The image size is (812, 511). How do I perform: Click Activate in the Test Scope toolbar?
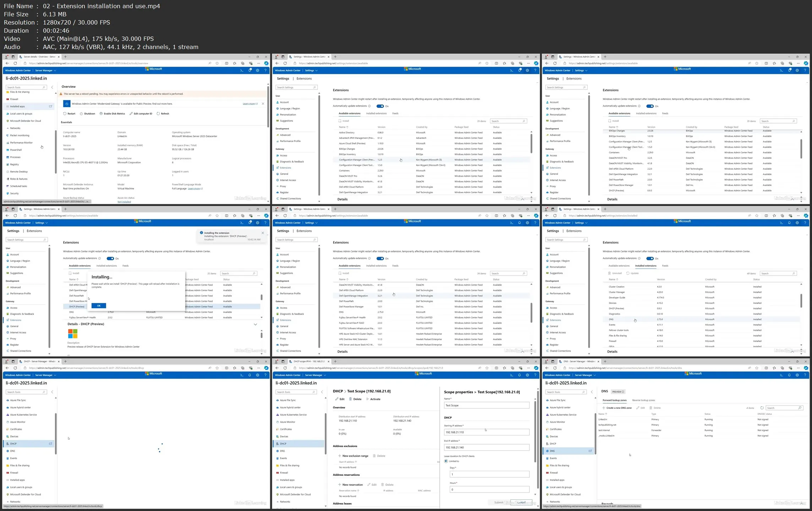point(373,399)
